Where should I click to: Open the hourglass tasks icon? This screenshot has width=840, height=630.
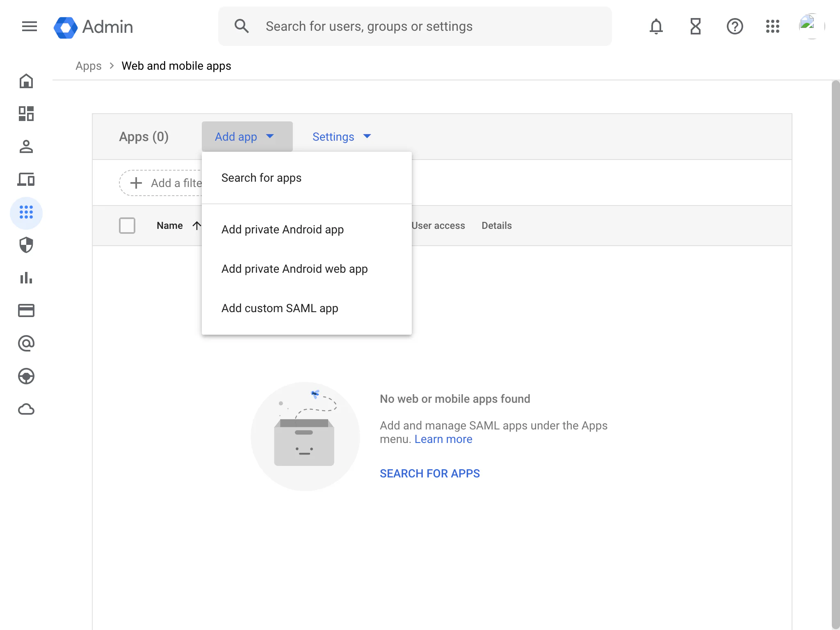point(695,27)
